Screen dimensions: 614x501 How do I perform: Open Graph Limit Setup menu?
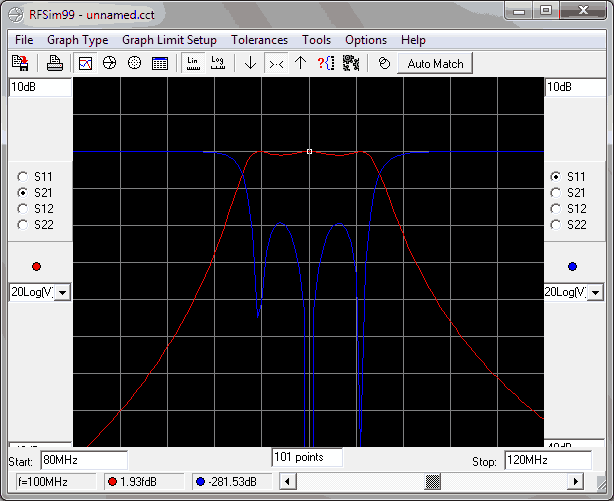(169, 40)
